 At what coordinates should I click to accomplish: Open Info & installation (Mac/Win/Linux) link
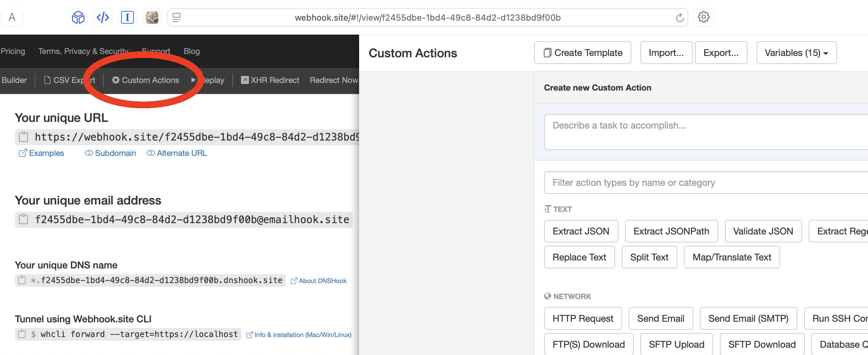coord(299,334)
